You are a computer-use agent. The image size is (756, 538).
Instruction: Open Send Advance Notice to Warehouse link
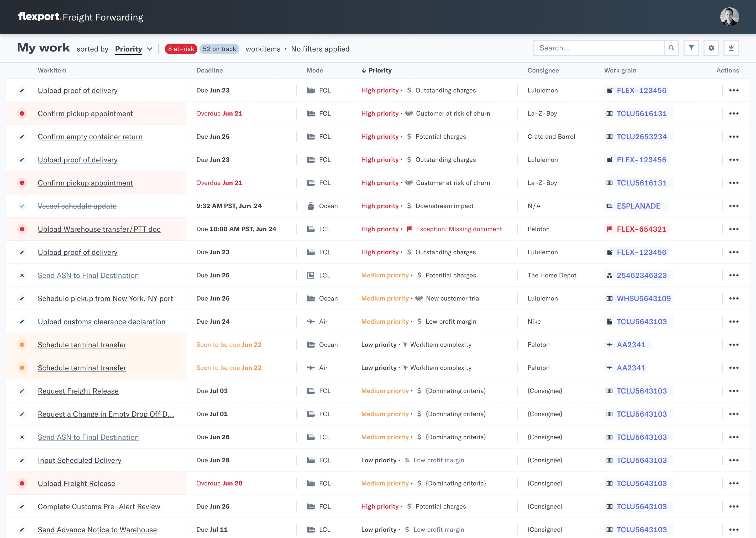click(97, 530)
